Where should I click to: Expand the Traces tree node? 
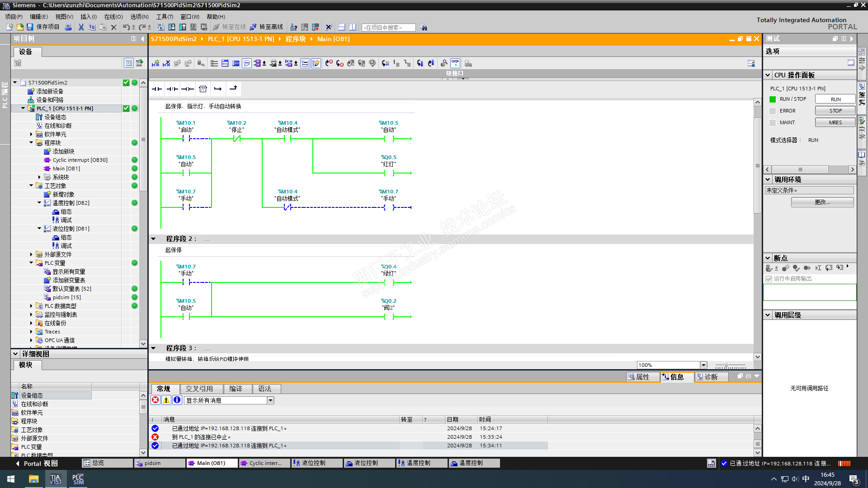pyautogui.click(x=31, y=332)
